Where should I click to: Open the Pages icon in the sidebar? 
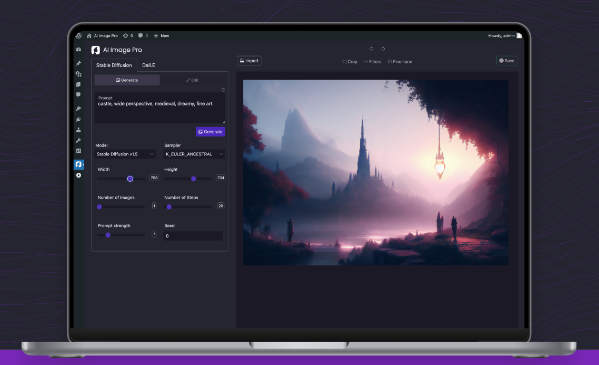(78, 84)
